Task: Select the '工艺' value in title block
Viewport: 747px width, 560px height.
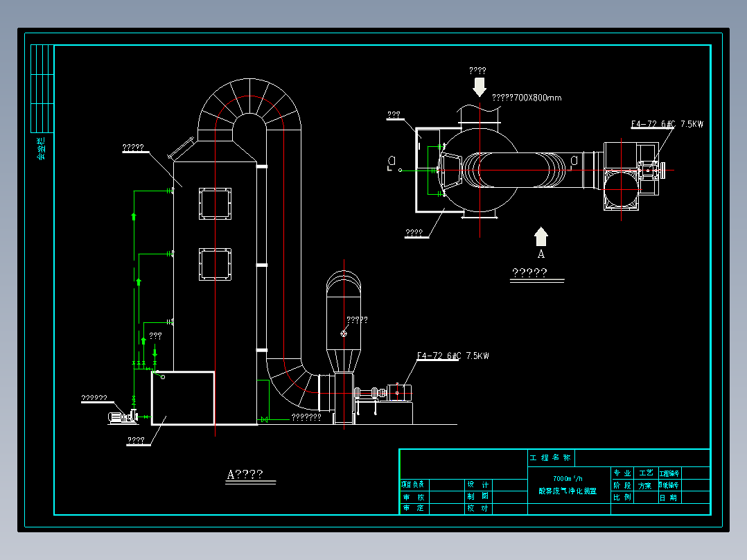Action: click(x=646, y=473)
